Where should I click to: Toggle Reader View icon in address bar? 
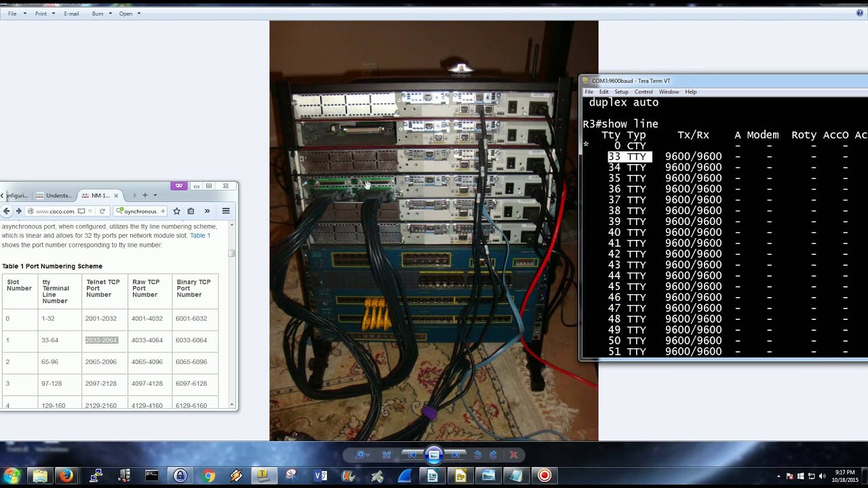coord(81,211)
